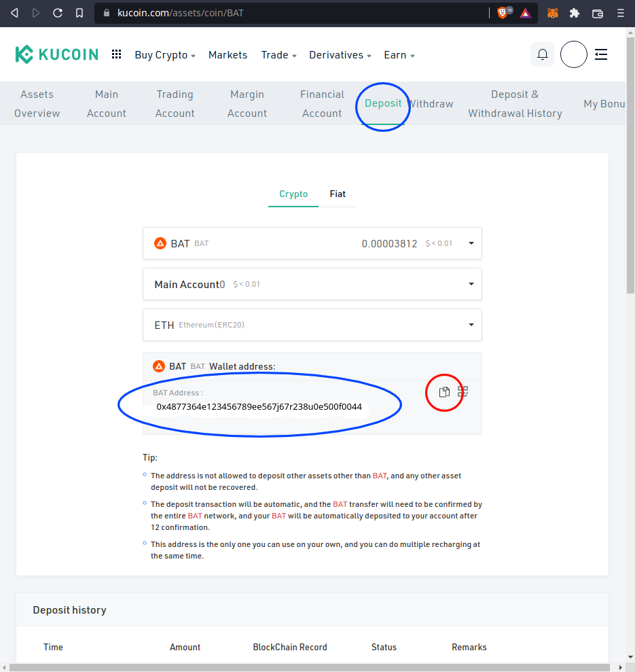The height and width of the screenshot is (672, 635).
Task: Open ETH network selector dropdown
Action: pyautogui.click(x=312, y=325)
